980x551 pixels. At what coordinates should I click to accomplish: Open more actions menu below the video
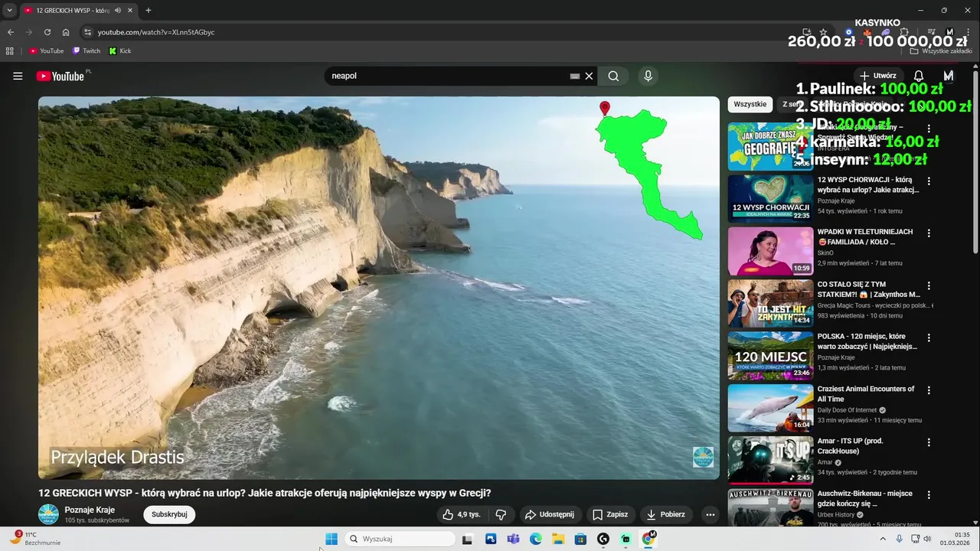[x=710, y=514]
